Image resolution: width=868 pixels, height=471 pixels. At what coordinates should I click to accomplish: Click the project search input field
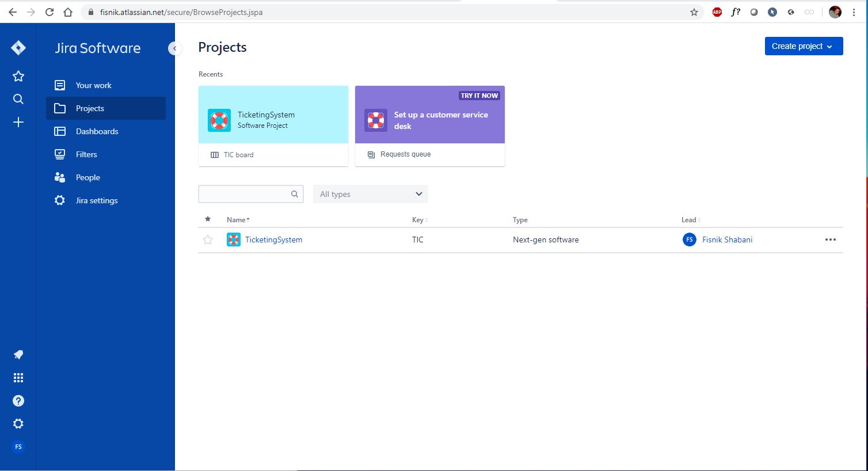(x=245, y=194)
